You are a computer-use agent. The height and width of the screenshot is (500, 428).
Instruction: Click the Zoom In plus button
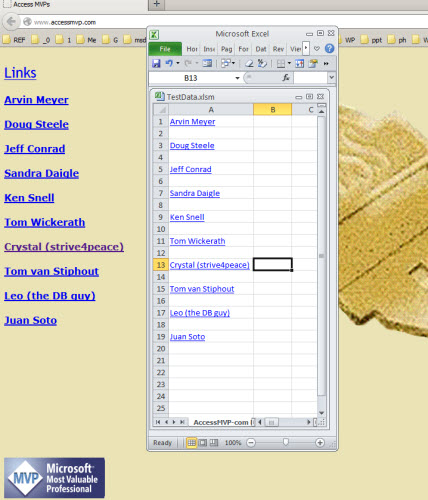(320, 443)
